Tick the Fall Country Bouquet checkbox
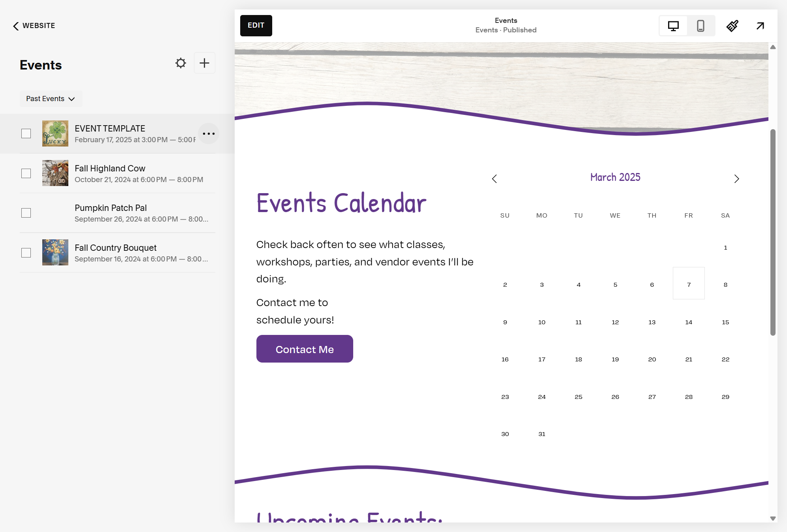The image size is (787, 532). pos(26,253)
